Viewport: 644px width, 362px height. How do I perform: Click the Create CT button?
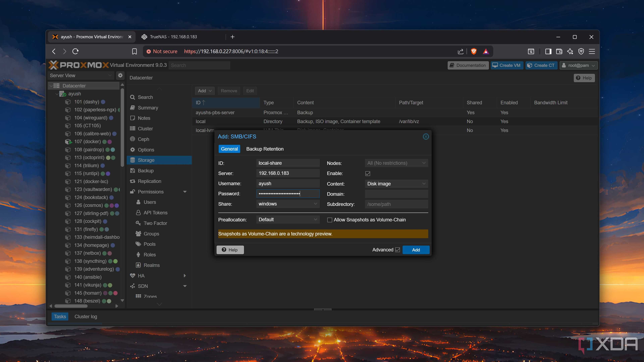541,65
